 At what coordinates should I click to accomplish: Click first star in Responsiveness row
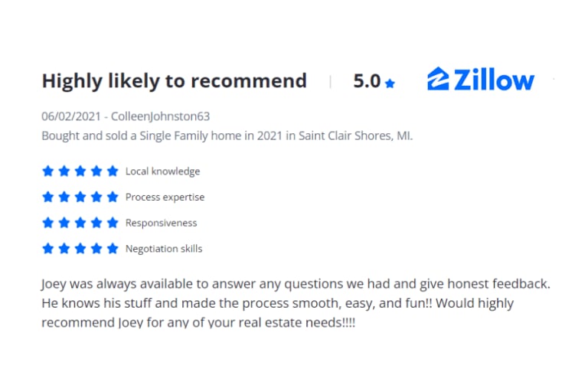point(47,223)
